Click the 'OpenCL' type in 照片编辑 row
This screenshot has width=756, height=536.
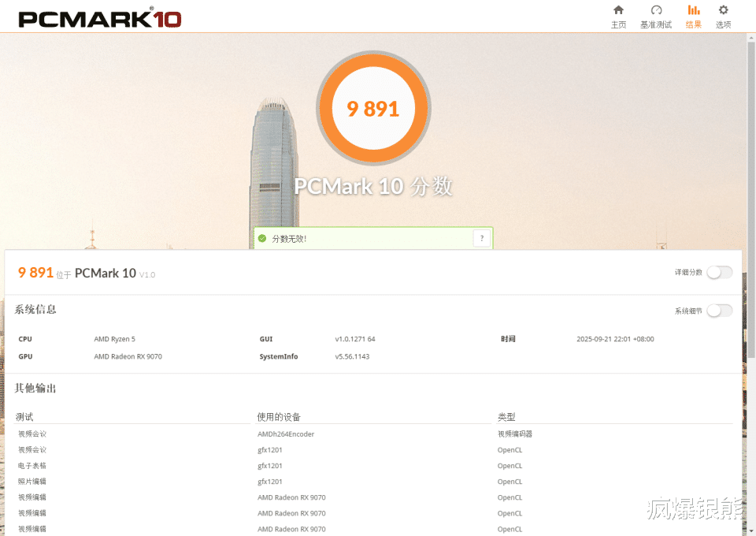tap(510, 482)
